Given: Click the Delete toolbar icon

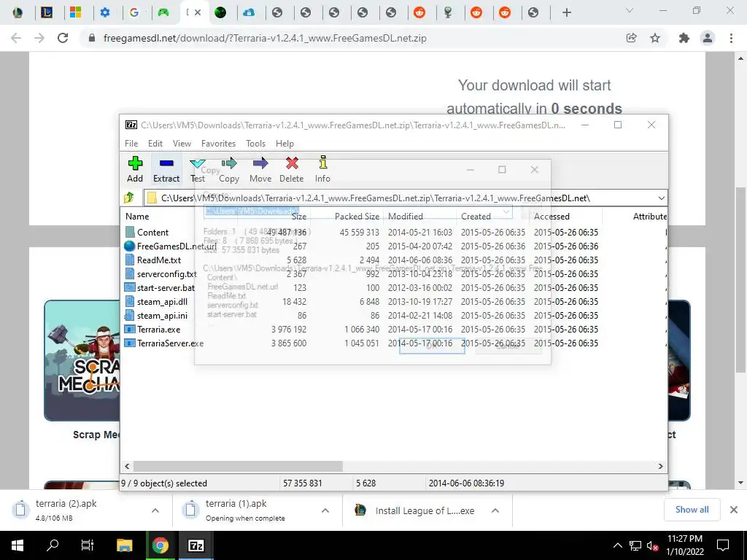Looking at the screenshot, I should 292,169.
